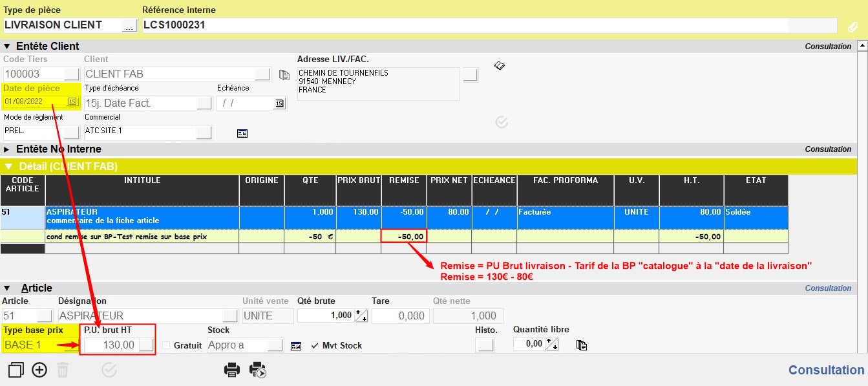Click the Histo. button
Image resolution: width=868 pixels, height=386 pixels.
(x=483, y=345)
